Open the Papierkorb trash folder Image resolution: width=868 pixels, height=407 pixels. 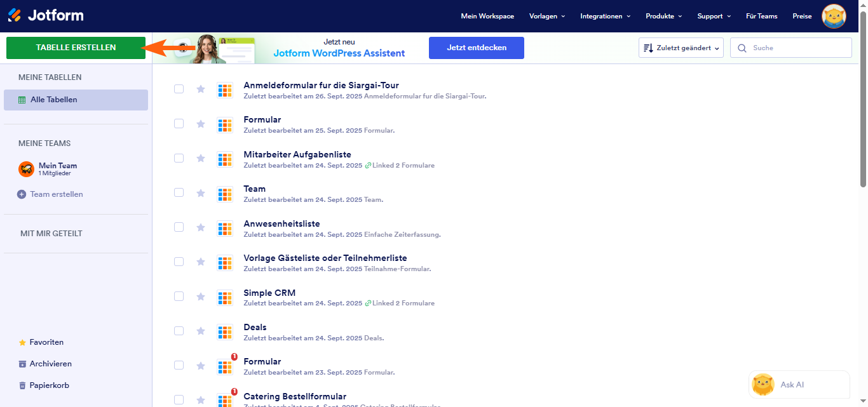(x=49, y=385)
